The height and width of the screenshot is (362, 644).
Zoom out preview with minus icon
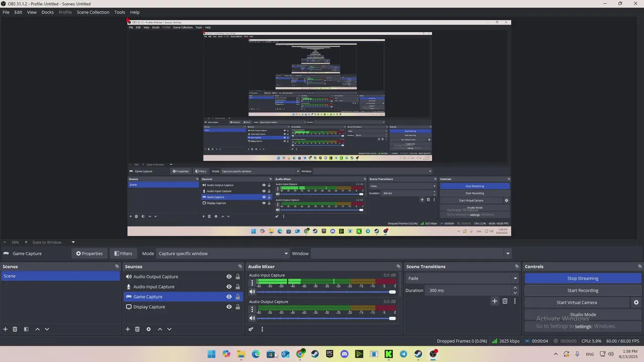click(5, 242)
